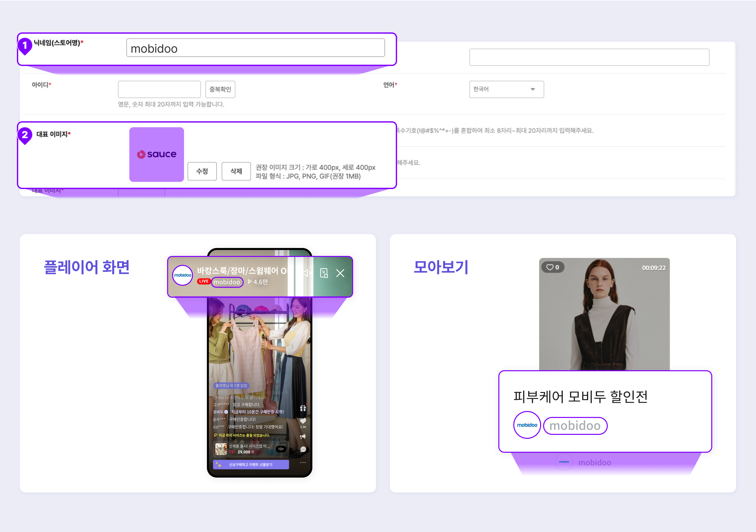Close the player with the X icon

pos(340,273)
